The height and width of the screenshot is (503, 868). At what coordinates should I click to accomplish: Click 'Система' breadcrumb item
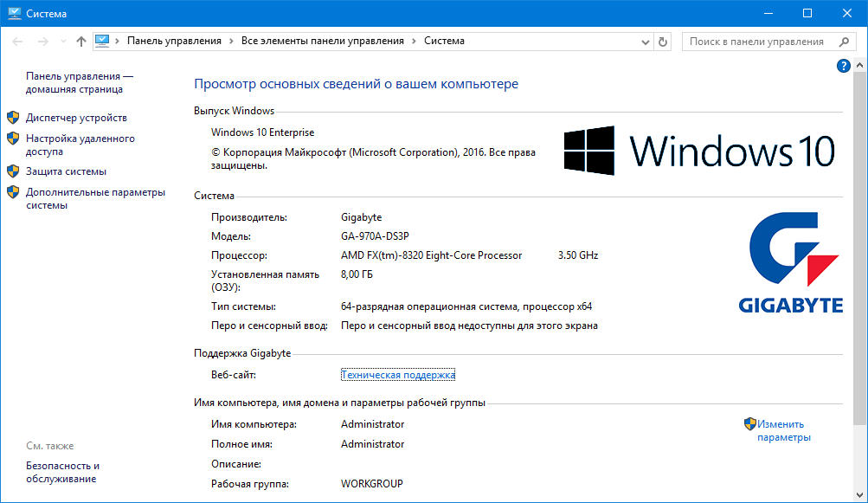click(444, 41)
